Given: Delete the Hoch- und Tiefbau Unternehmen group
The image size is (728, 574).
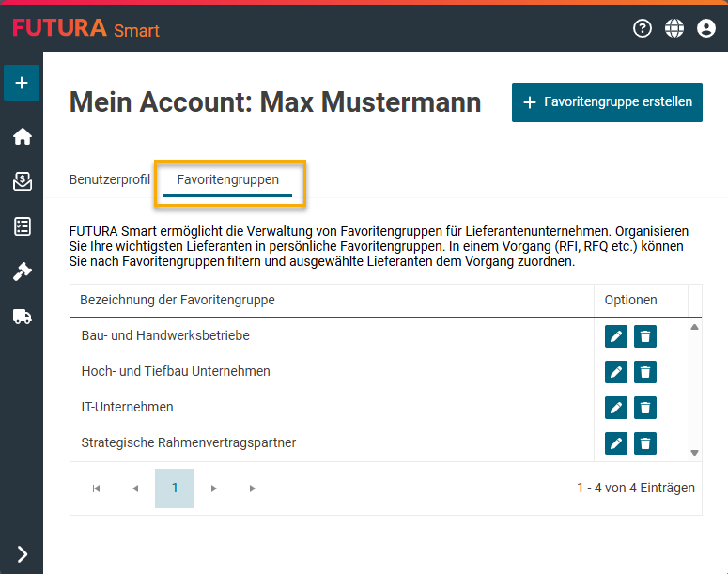Looking at the screenshot, I should (x=645, y=372).
